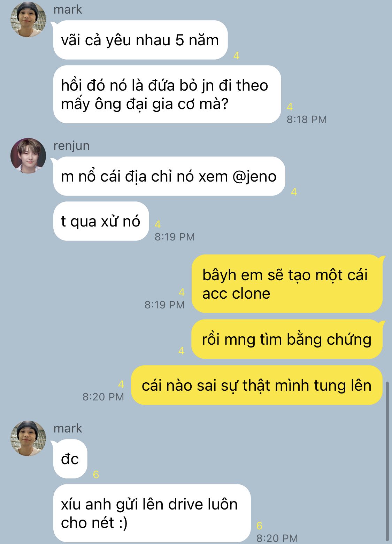392x544 pixels.
Task: Select the "t qua xử nó" bubble
Action: click(101, 221)
